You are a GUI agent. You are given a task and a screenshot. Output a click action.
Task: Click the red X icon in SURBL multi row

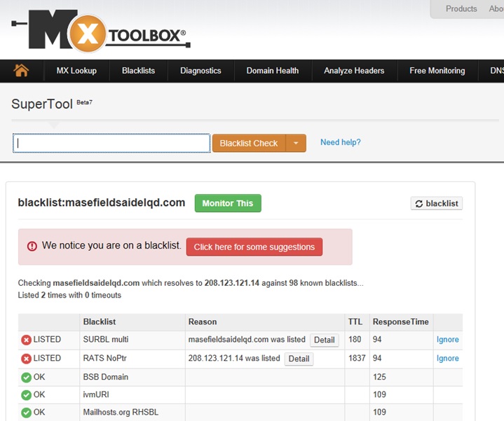[26, 340]
